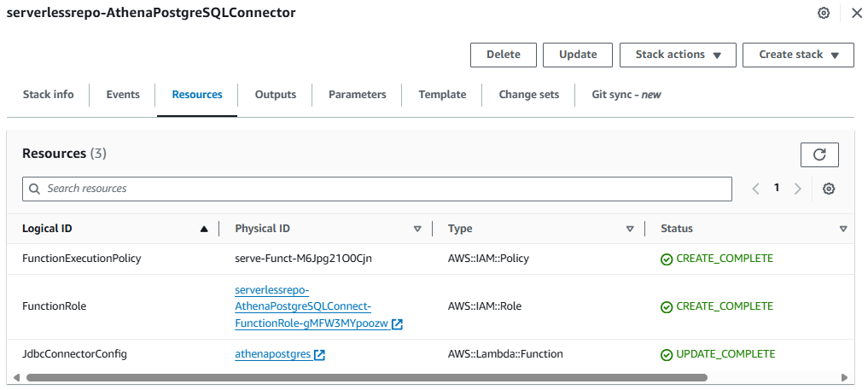Viewport: 868px width, 390px height.
Task: Click stack name serverlessrepo-AthenaPostgreSQLConnector title
Action: (x=151, y=12)
